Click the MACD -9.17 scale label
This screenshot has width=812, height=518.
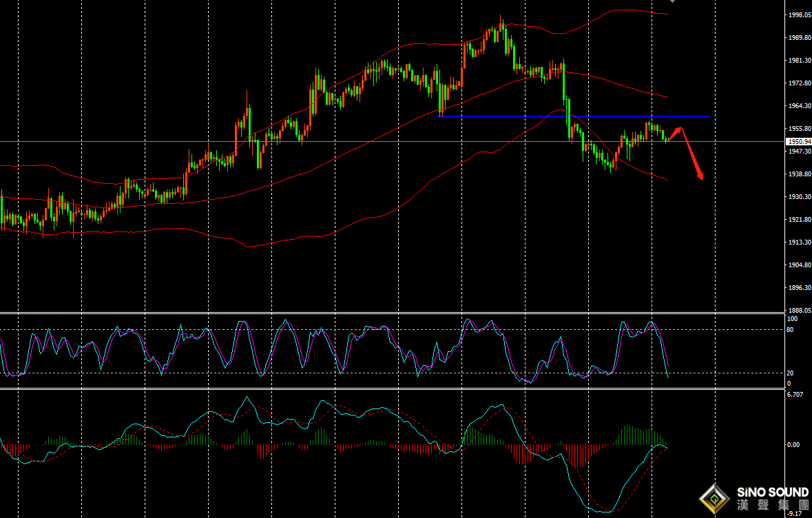795,513
